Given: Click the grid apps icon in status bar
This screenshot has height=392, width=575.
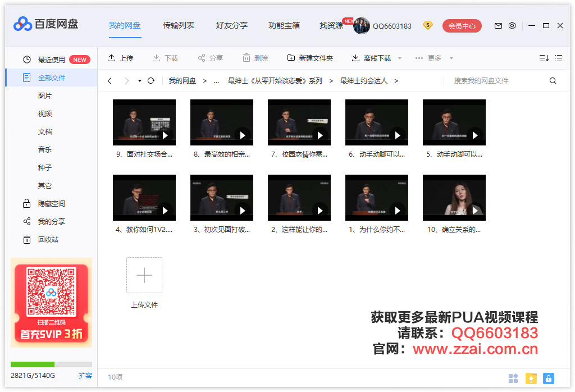Looking at the screenshot, I should click(513, 378).
